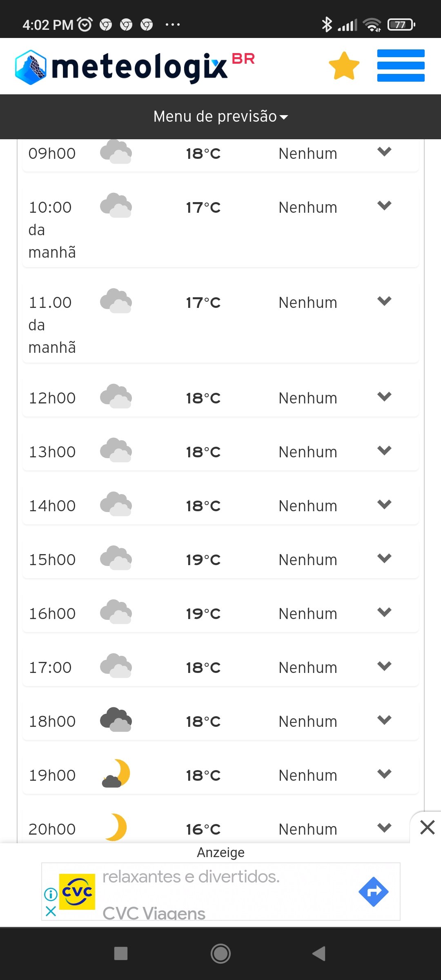Screen dimensions: 441x980
Task: Expand the 12h00 forecast row
Action: point(384,396)
